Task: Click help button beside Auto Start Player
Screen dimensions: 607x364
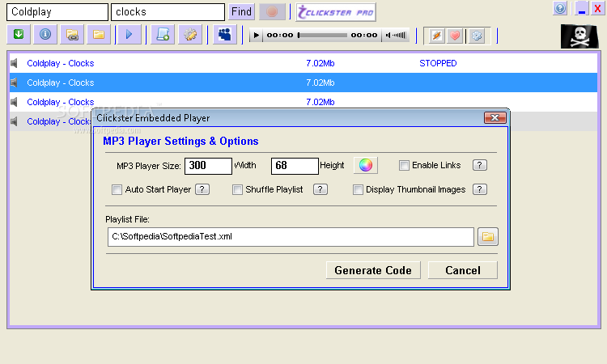Action: coord(202,189)
